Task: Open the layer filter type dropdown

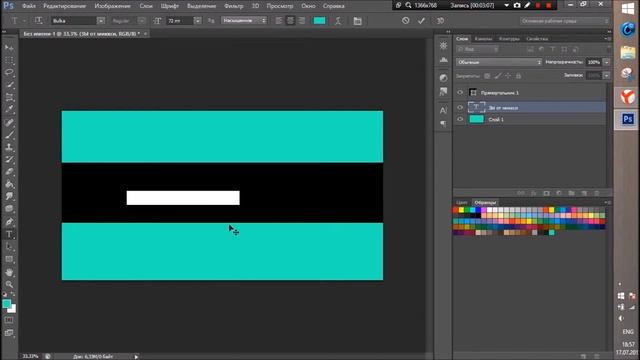Action: point(478,49)
